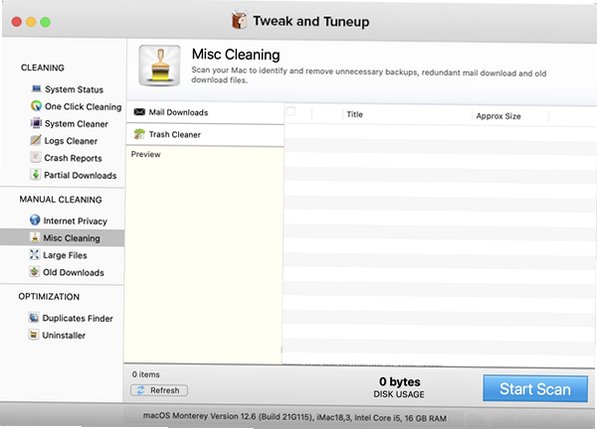This screenshot has width=597, height=429.
Task: Click the OPTIMIZATION section heading
Action: point(49,297)
